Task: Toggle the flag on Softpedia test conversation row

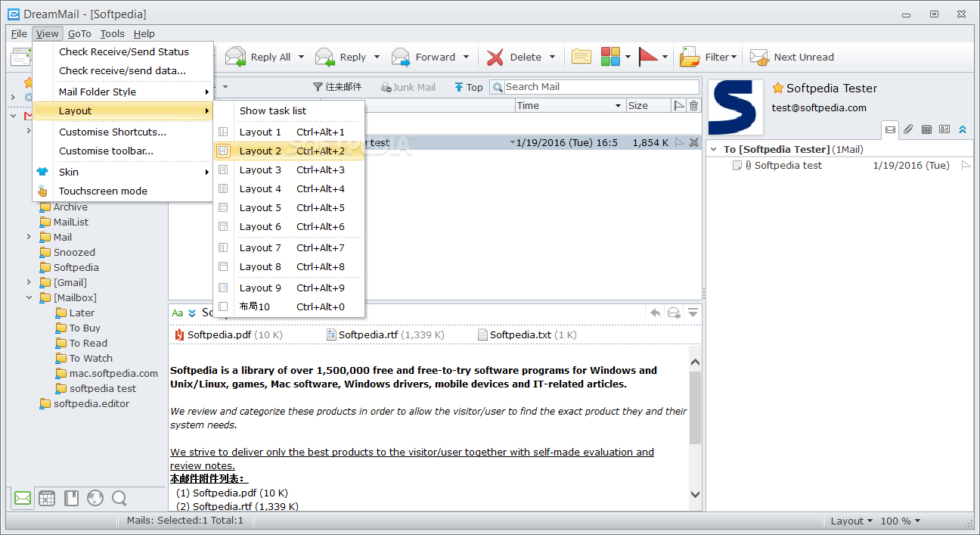Action: [966, 165]
